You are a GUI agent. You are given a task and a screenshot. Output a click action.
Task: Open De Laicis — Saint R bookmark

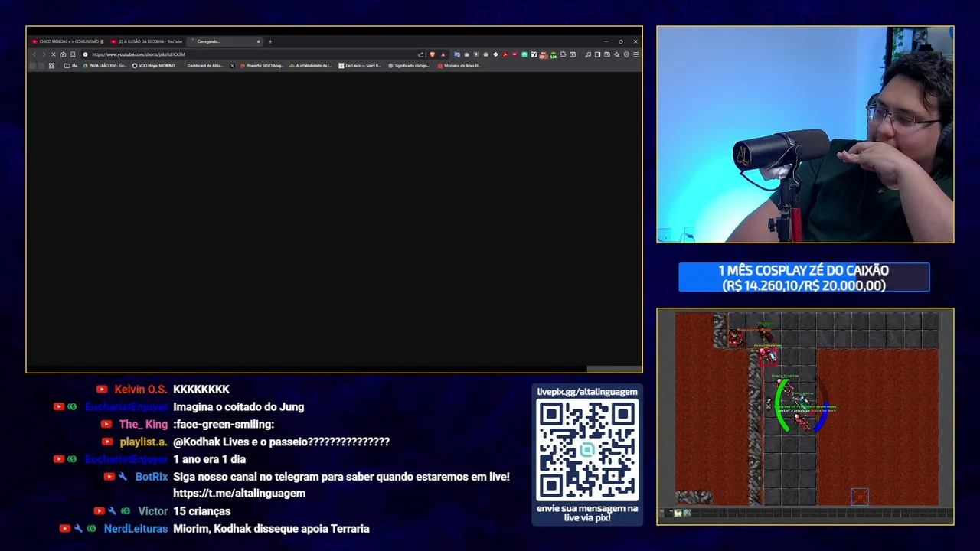360,66
